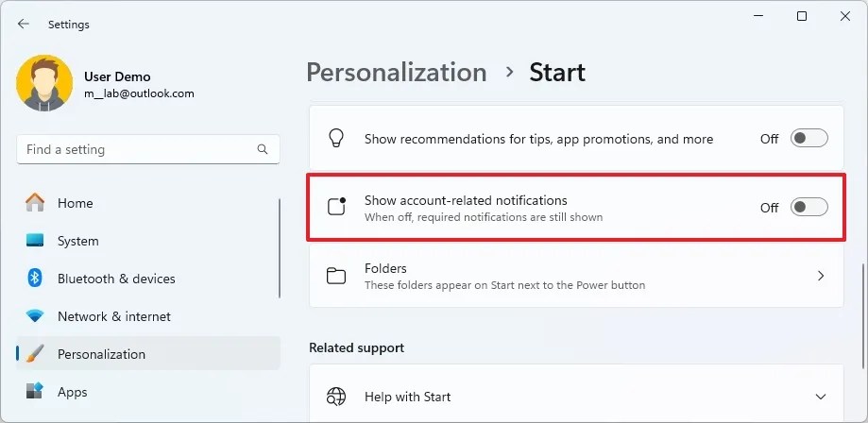Viewport: 868px width, 423px height.
Task: Open System settings in the sidebar
Action: coord(148,241)
